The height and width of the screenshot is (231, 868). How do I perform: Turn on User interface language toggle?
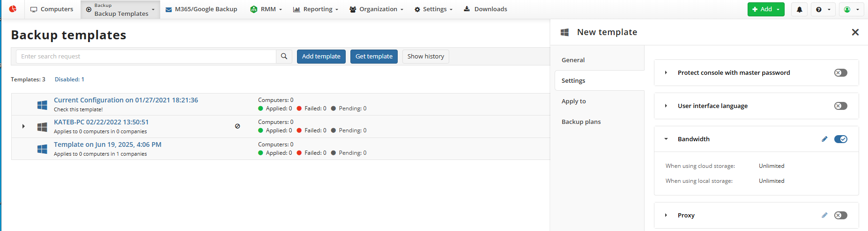841,106
